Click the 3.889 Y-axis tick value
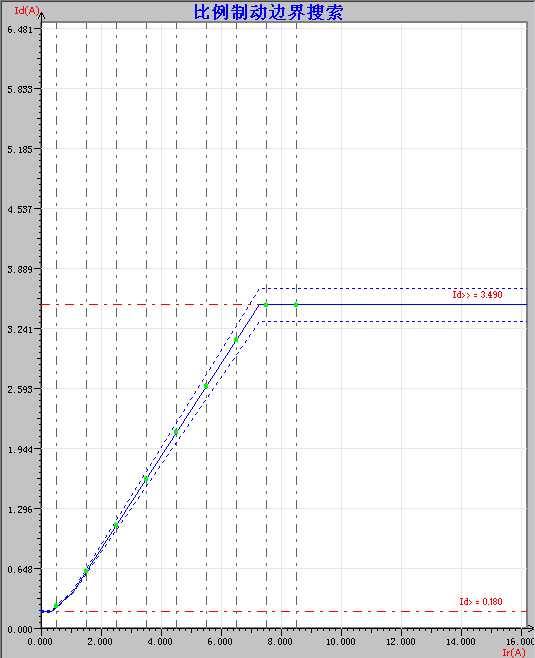This screenshot has width=535, height=658. point(19,269)
